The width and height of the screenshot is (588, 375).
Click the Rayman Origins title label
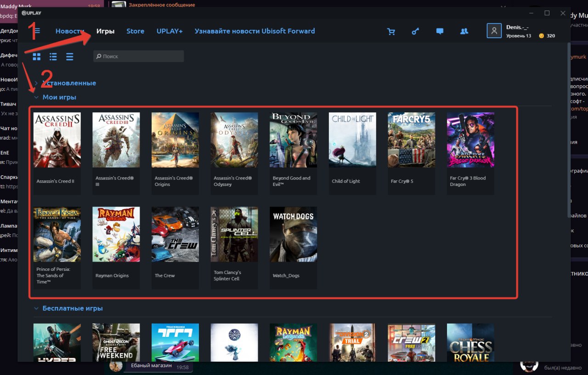112,276
